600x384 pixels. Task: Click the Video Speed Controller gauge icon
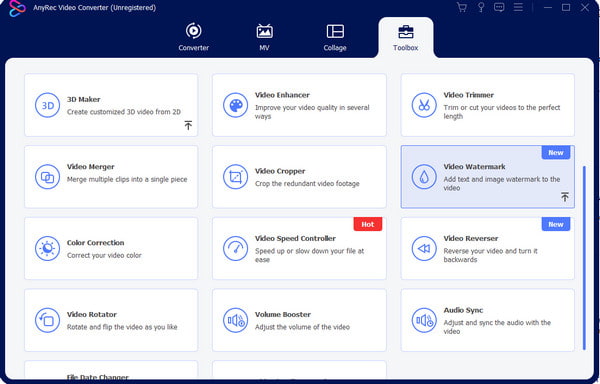pyautogui.click(x=235, y=249)
